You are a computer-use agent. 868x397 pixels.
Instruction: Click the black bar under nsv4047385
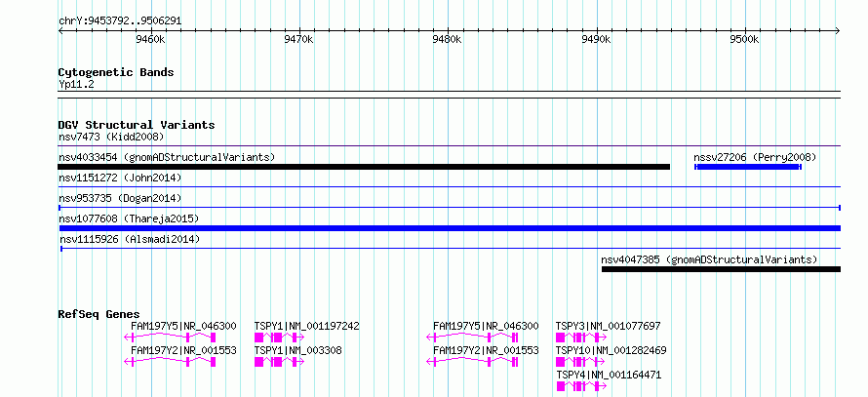click(x=721, y=269)
